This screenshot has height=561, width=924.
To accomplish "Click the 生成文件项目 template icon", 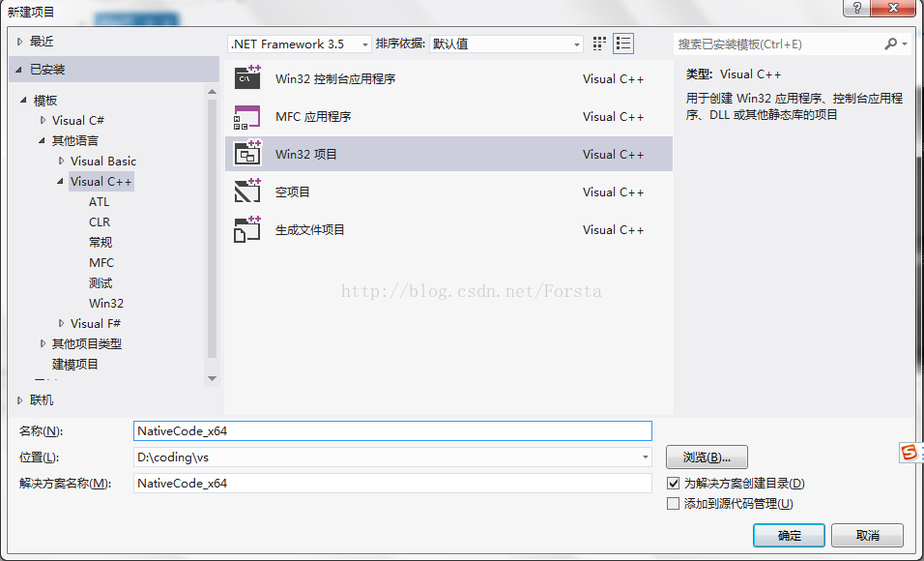I will [247, 229].
